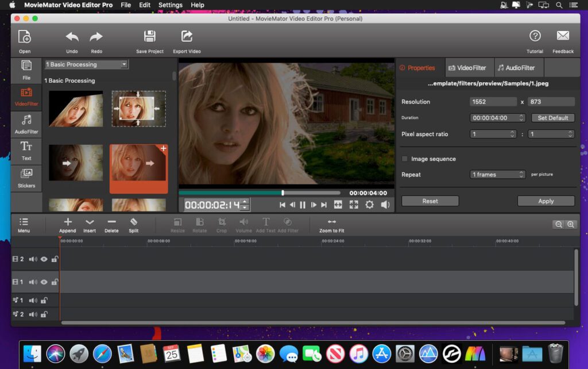588x369 pixels.
Task: Open the Settings menu in the menu bar
Action: click(x=170, y=5)
